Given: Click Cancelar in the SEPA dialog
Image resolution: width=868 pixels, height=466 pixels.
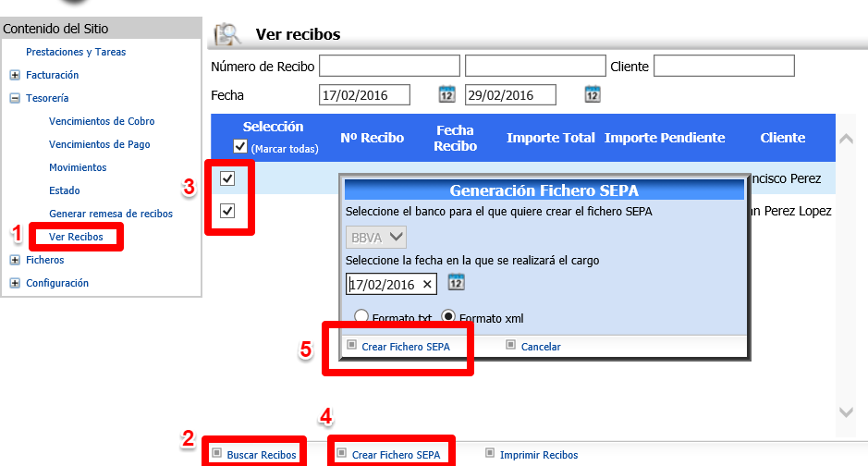Looking at the screenshot, I should 540,347.
